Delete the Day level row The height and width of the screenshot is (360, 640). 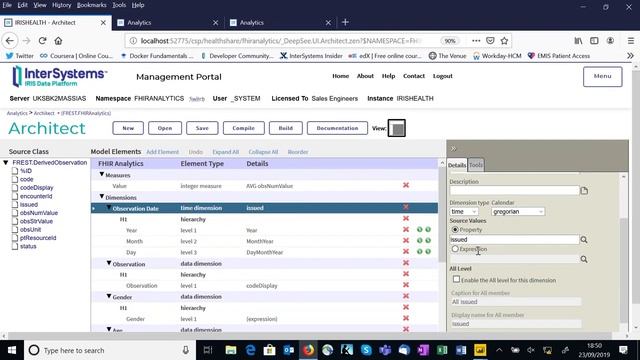406,252
